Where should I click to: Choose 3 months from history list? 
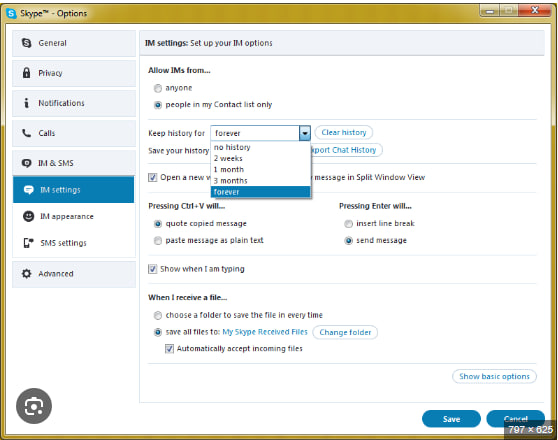(x=260, y=180)
